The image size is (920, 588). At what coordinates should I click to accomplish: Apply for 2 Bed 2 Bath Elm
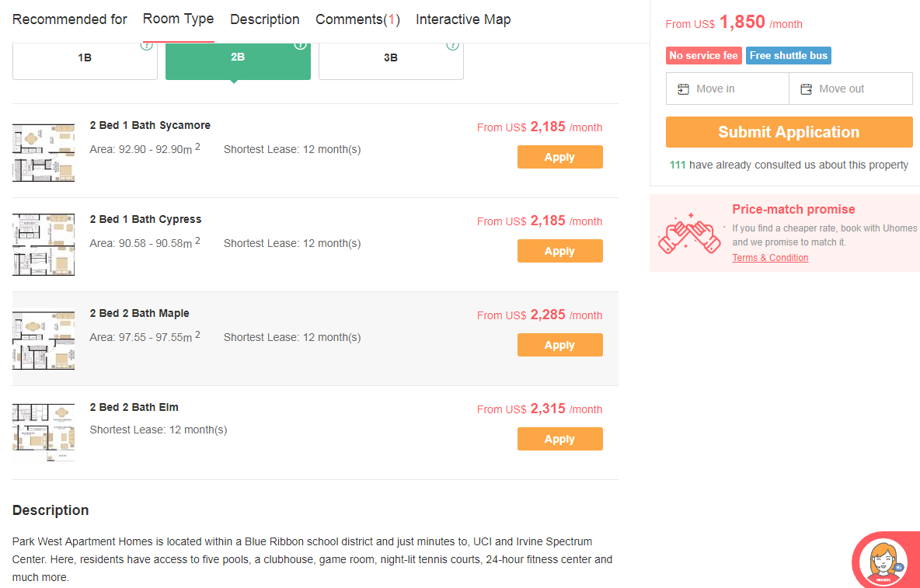pyautogui.click(x=559, y=439)
